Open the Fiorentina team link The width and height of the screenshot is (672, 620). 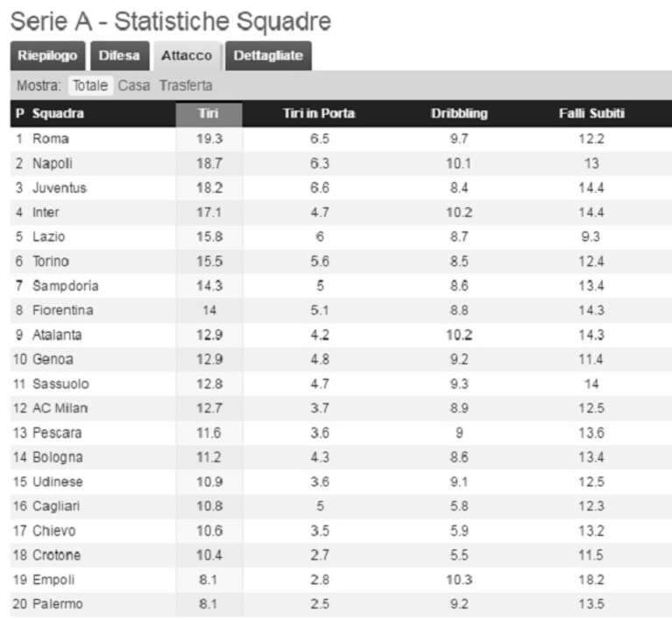pyautogui.click(x=63, y=310)
